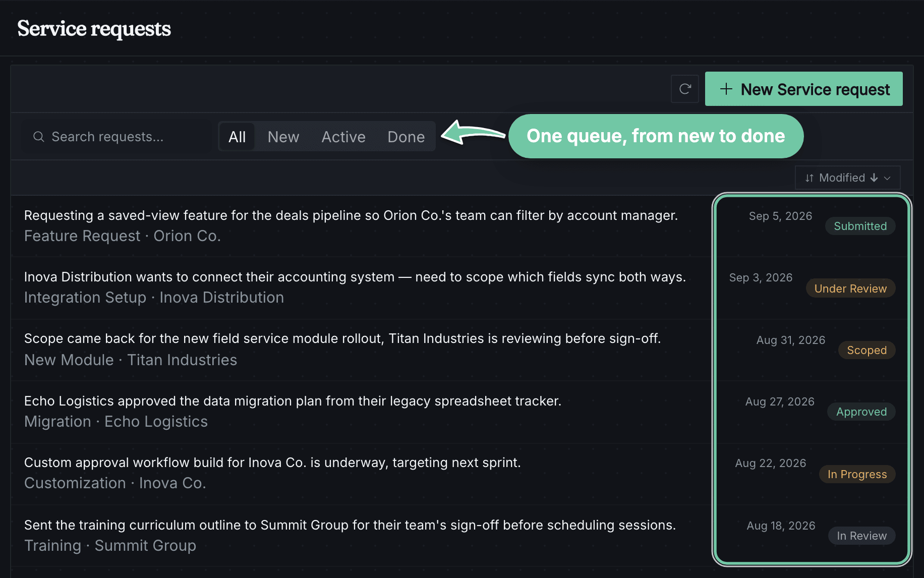Click the Sep 3, 2026 date
Viewport: 924px width, 578px height.
click(x=761, y=277)
